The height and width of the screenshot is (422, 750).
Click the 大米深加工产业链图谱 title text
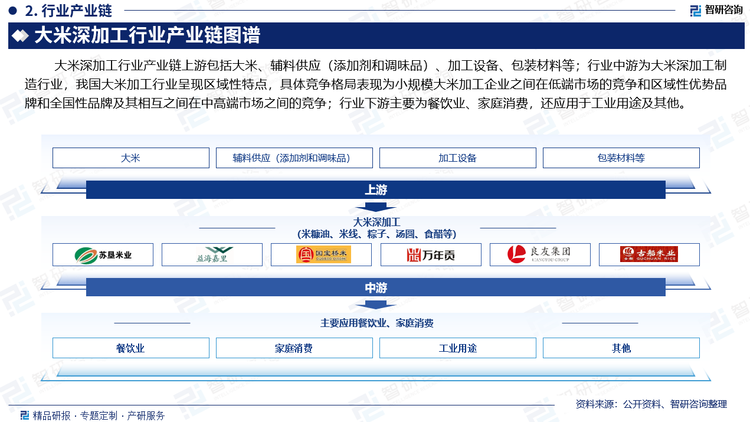[147, 35]
